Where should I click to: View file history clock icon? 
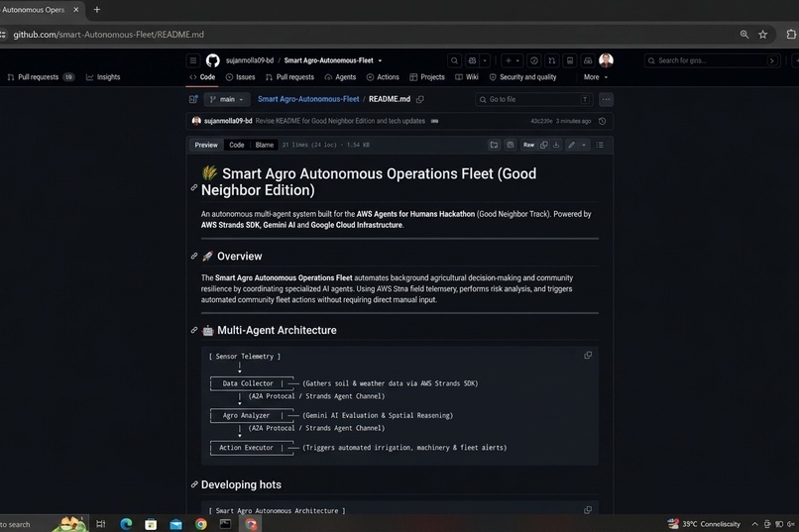click(602, 121)
